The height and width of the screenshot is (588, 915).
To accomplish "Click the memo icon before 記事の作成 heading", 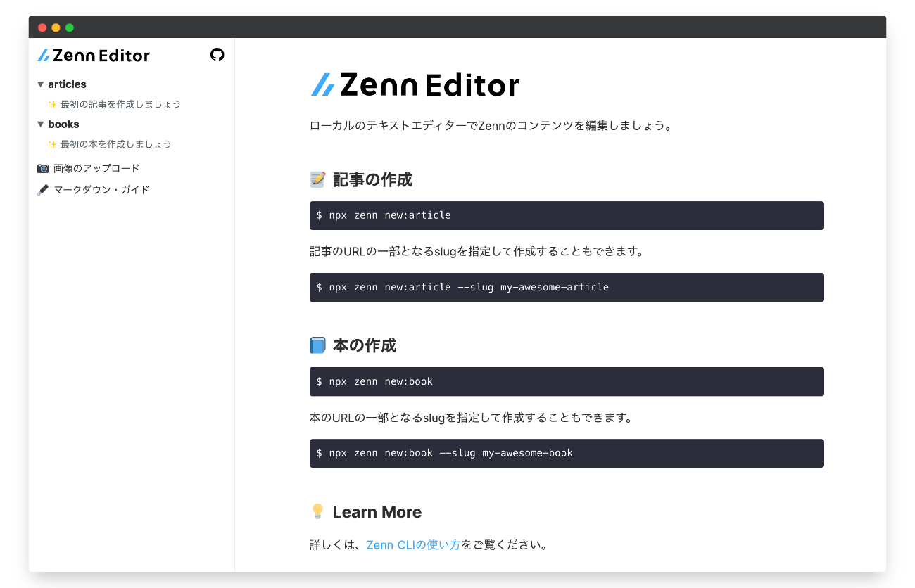I will [x=317, y=179].
